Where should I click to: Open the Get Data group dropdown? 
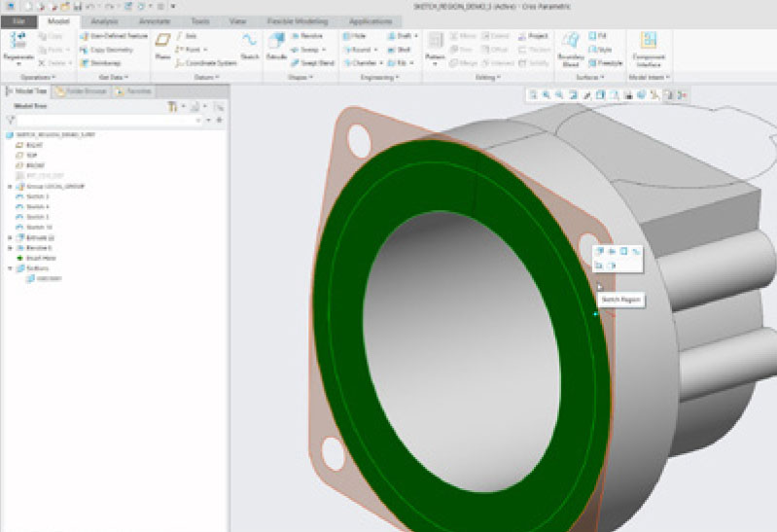click(x=114, y=78)
